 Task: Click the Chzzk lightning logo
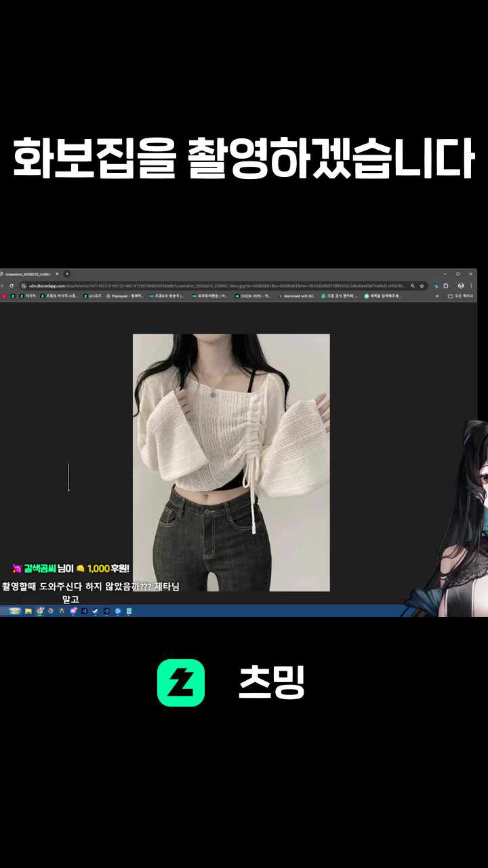181,683
